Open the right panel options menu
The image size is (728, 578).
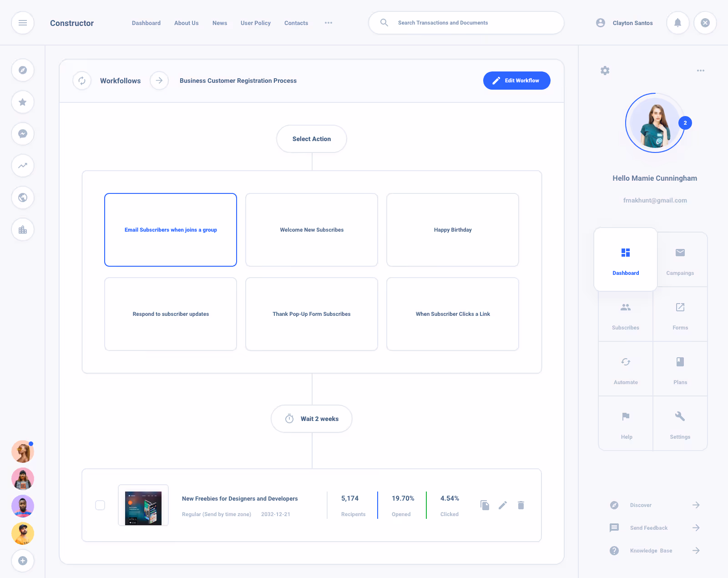tap(700, 71)
